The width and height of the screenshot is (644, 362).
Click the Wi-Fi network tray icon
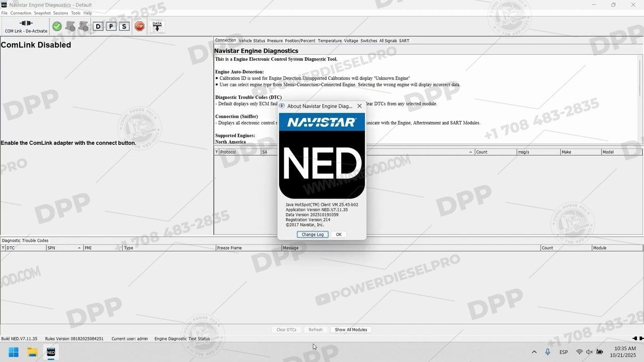point(580,352)
